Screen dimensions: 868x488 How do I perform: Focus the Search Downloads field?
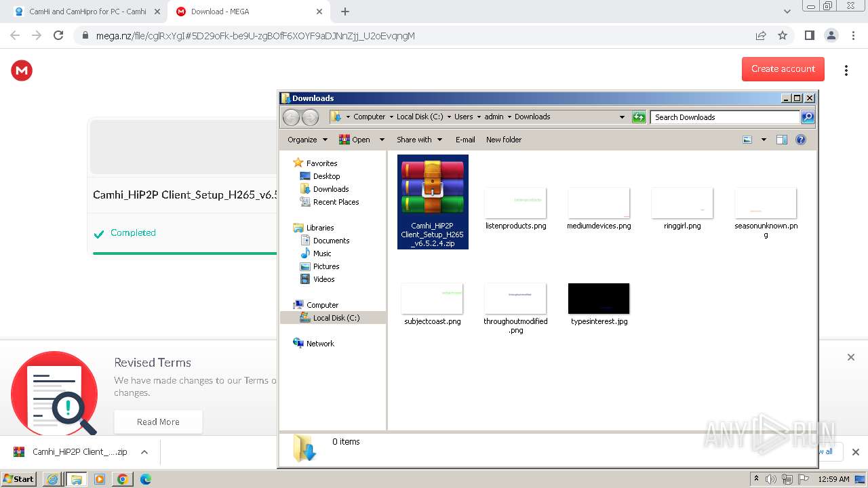[x=725, y=117]
